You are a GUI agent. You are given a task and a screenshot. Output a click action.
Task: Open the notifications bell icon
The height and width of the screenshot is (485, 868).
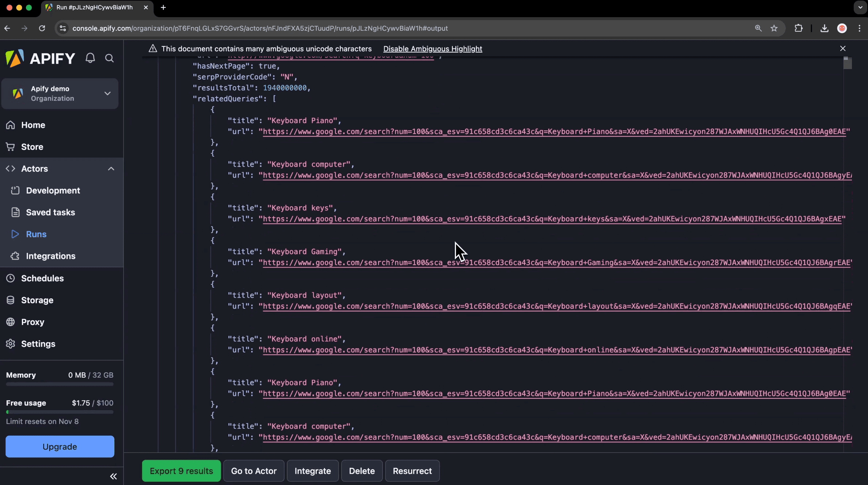90,58
